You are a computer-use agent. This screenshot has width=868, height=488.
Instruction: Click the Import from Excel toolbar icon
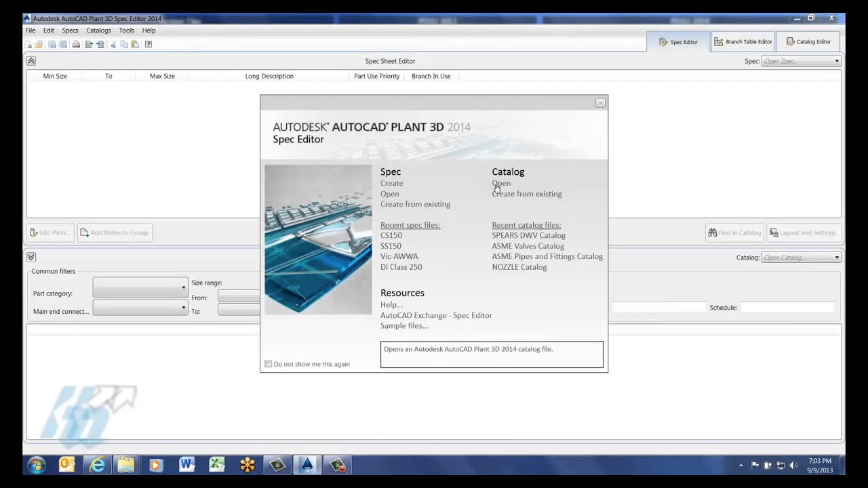tap(100, 45)
